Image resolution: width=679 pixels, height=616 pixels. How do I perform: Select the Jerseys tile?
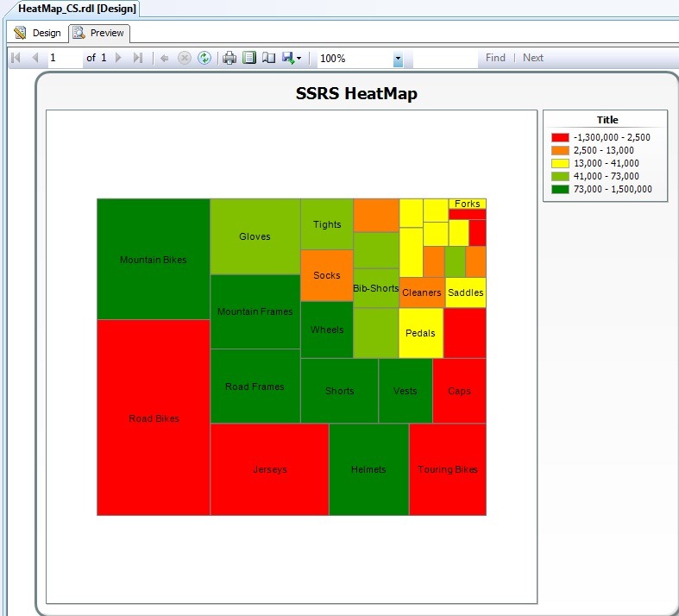click(269, 469)
